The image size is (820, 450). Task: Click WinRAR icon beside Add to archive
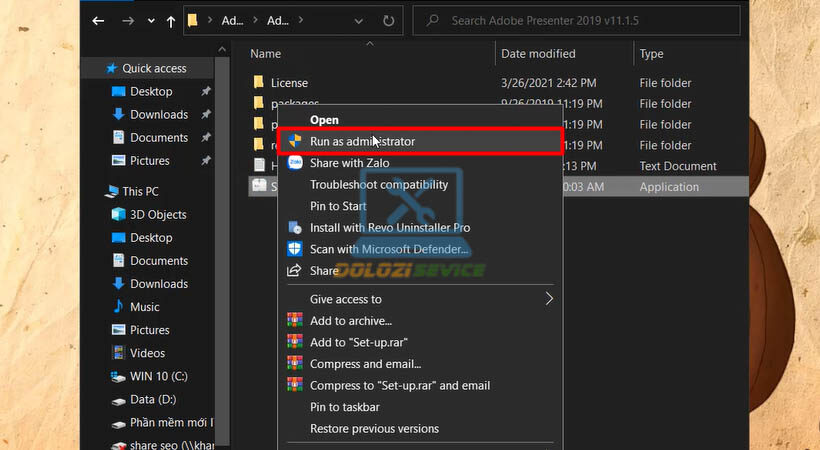pos(295,321)
